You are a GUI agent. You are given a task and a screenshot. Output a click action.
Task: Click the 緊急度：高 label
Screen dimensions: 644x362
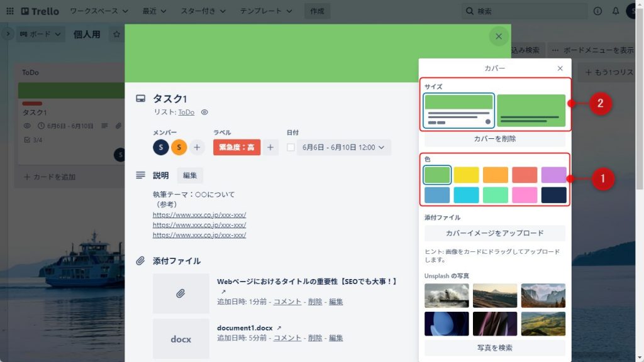236,147
